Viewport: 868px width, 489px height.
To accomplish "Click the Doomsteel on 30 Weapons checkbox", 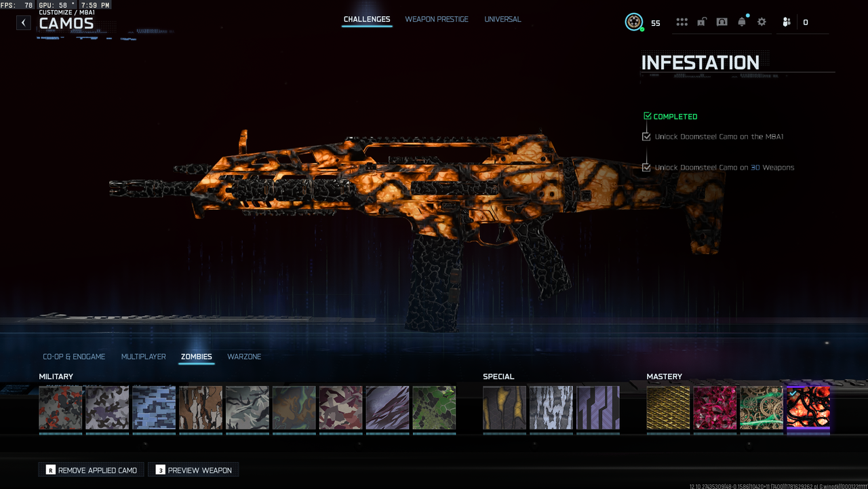I will point(646,168).
